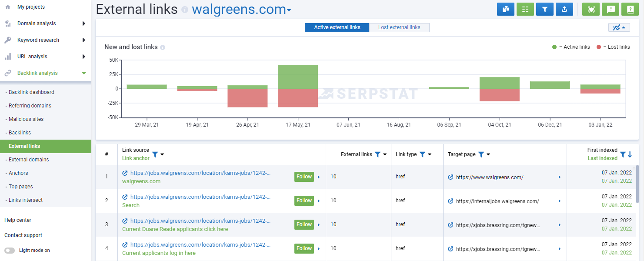
Task: Collapse chart with the graph toggle button
Action: 619,27
